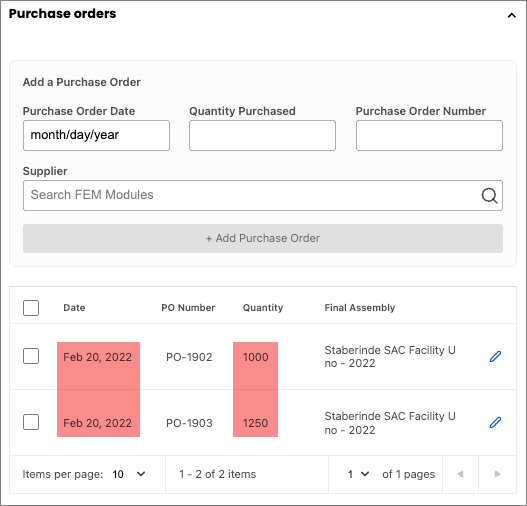Screen dimensions: 527x506
Task: Click the Purchase Order Date field
Action: click(x=96, y=135)
